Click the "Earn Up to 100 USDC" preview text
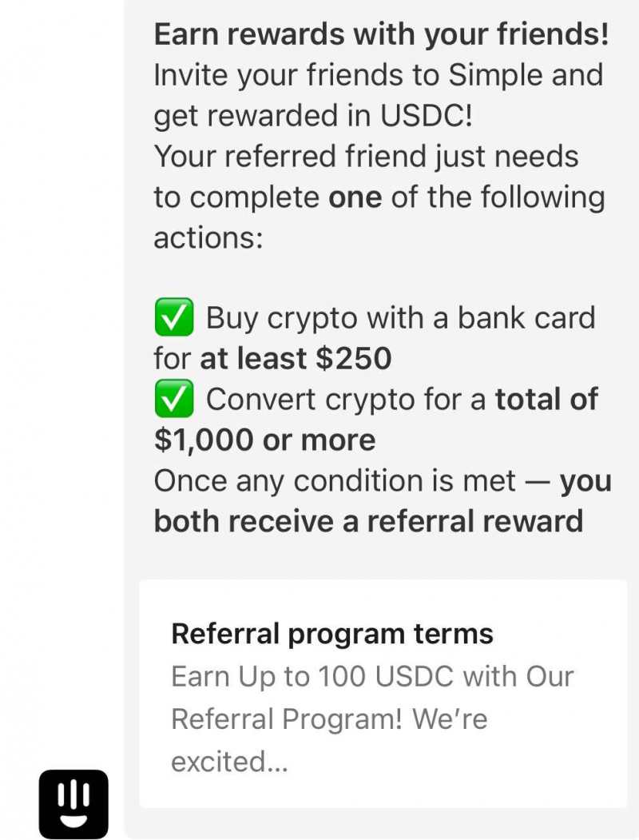The height and width of the screenshot is (840, 639). tap(372, 677)
